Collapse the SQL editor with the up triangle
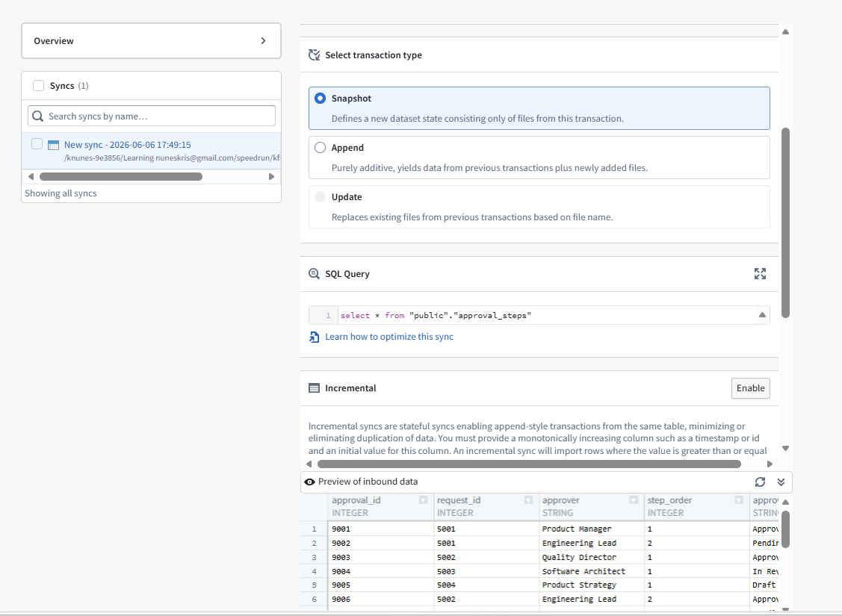Image resolution: width=842 pixels, height=616 pixels. (x=762, y=315)
